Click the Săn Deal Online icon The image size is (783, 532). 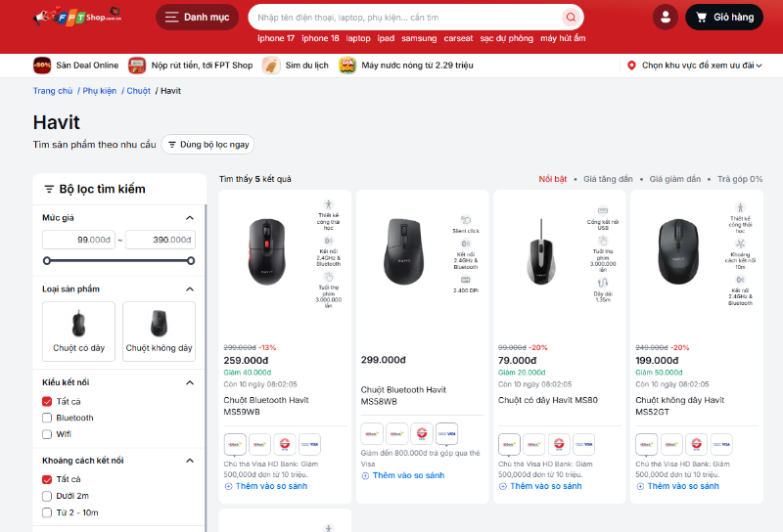[42, 66]
